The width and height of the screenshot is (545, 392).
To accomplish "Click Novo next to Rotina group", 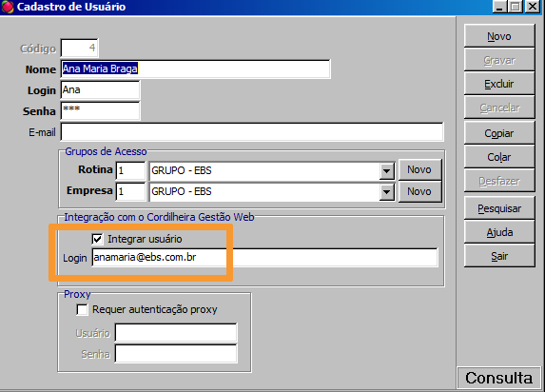I will tap(419, 169).
